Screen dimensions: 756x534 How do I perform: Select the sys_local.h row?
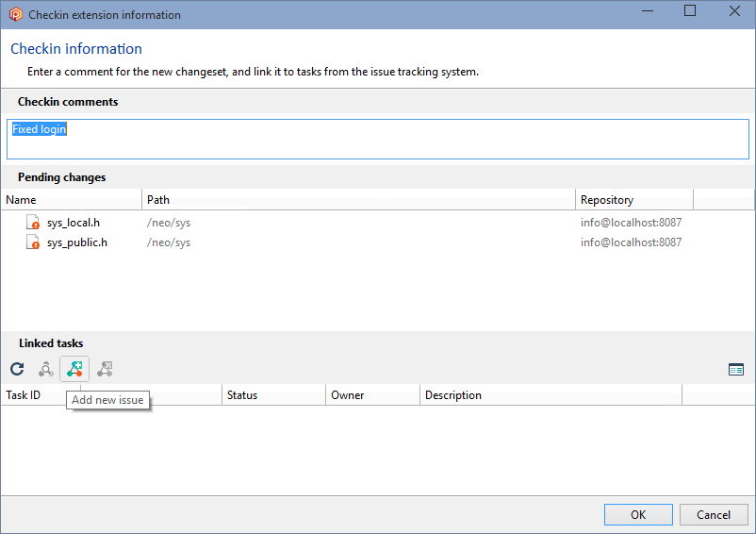coord(377,223)
